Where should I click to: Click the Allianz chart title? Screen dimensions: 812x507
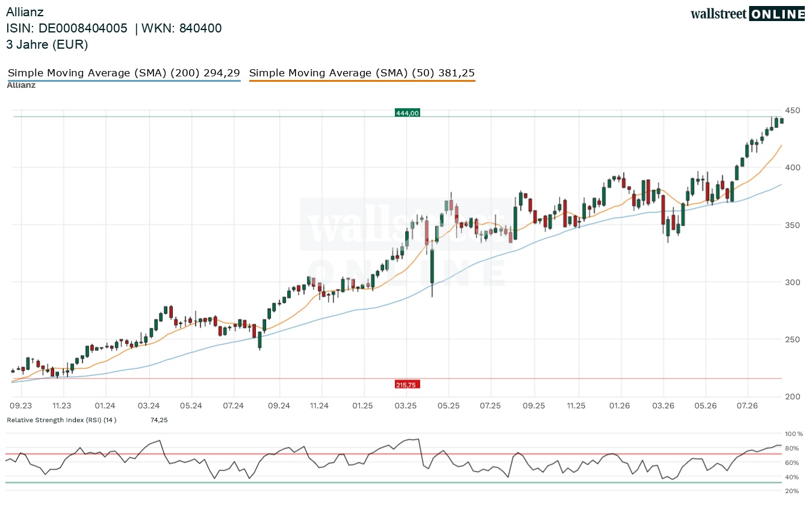[x=25, y=12]
